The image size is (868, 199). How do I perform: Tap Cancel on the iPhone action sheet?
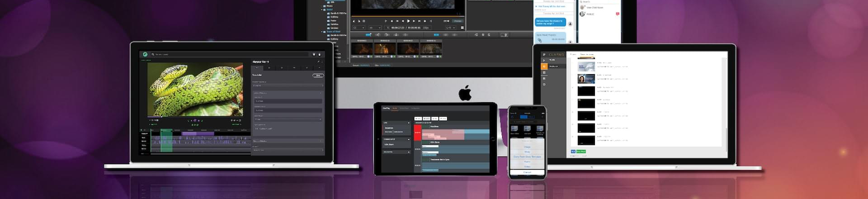coord(527,172)
